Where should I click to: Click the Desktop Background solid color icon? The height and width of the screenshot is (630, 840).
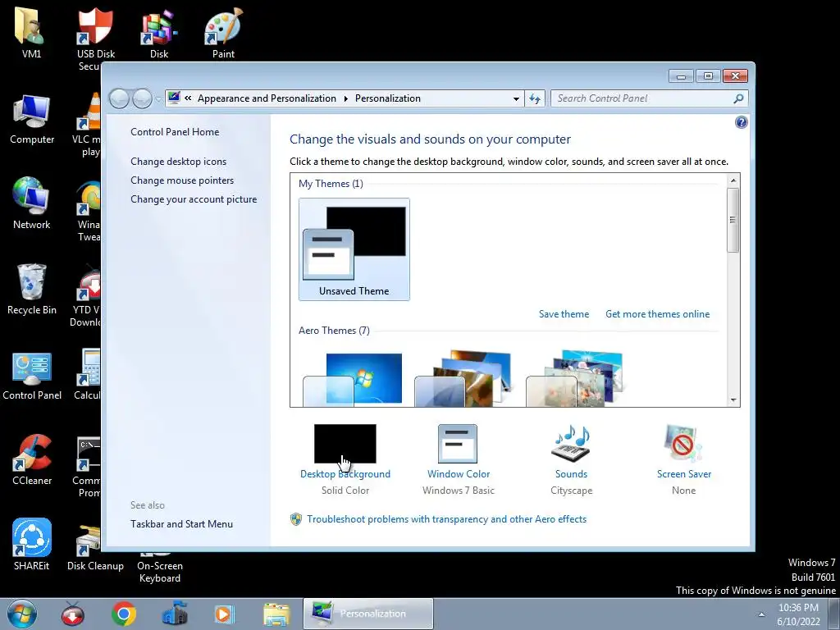(345, 444)
